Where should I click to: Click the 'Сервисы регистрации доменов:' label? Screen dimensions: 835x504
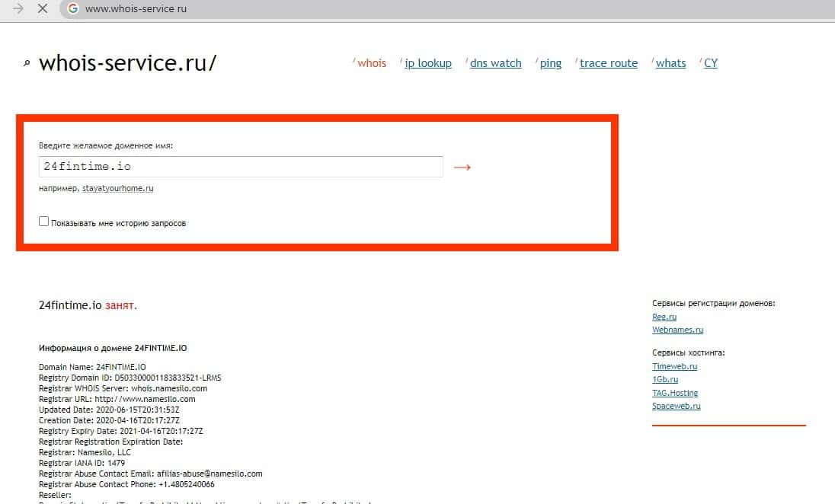coord(714,303)
